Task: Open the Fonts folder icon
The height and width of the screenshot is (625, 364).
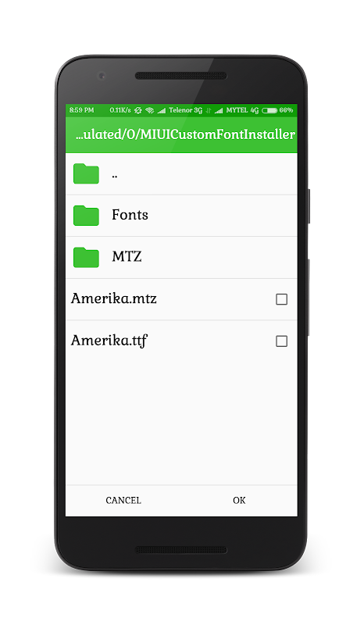Action: pos(86,216)
